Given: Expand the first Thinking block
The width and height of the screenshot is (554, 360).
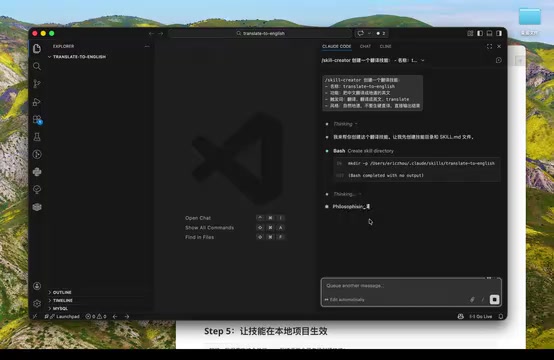Looking at the screenshot, I should click(345, 124).
